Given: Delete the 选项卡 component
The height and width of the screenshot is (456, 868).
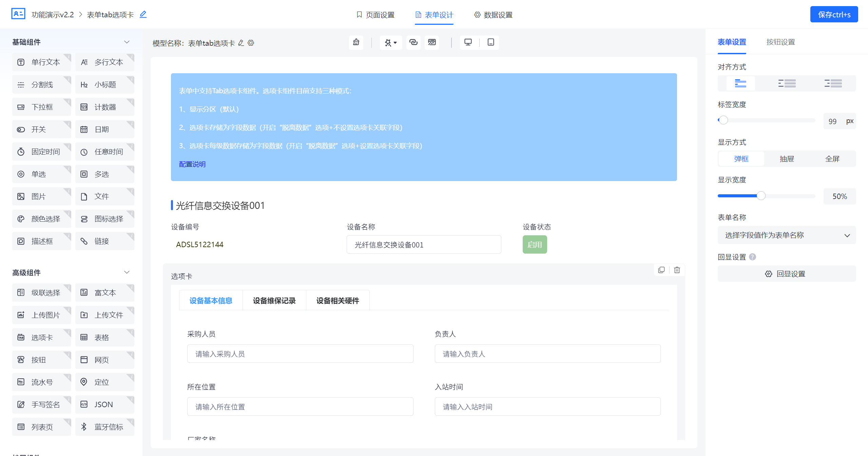Looking at the screenshot, I should (x=677, y=270).
